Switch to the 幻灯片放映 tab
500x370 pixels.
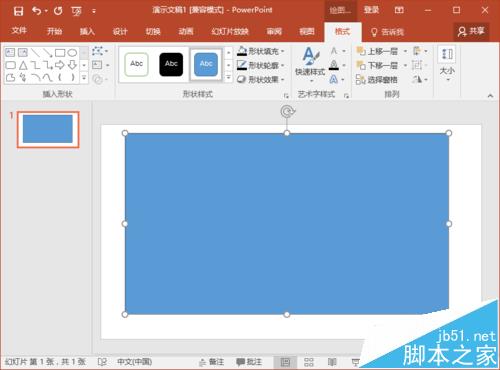[x=230, y=31]
